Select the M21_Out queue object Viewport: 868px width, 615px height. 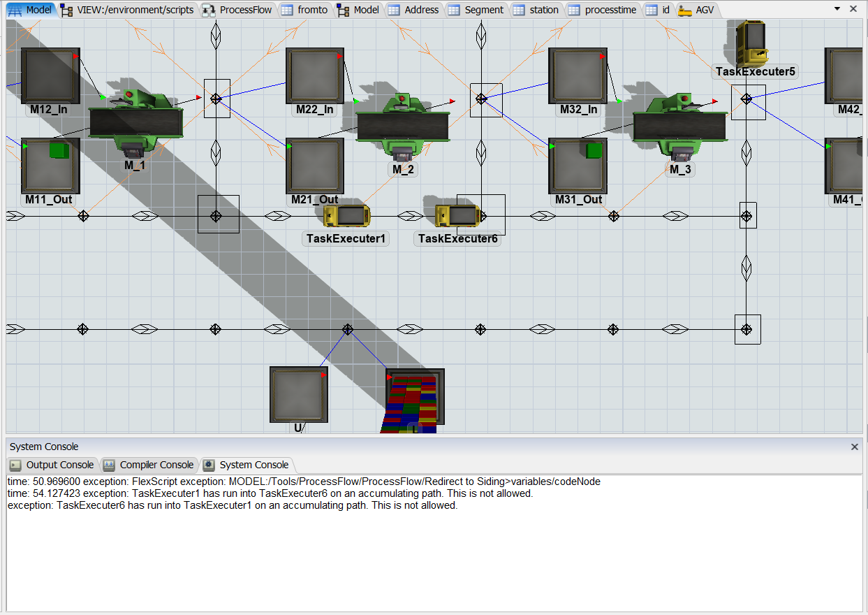[x=315, y=166]
